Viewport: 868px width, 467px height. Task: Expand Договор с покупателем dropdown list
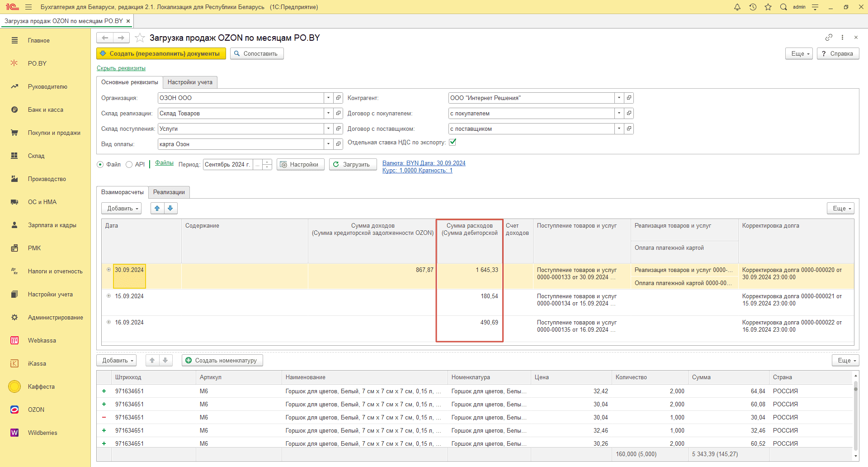point(619,113)
